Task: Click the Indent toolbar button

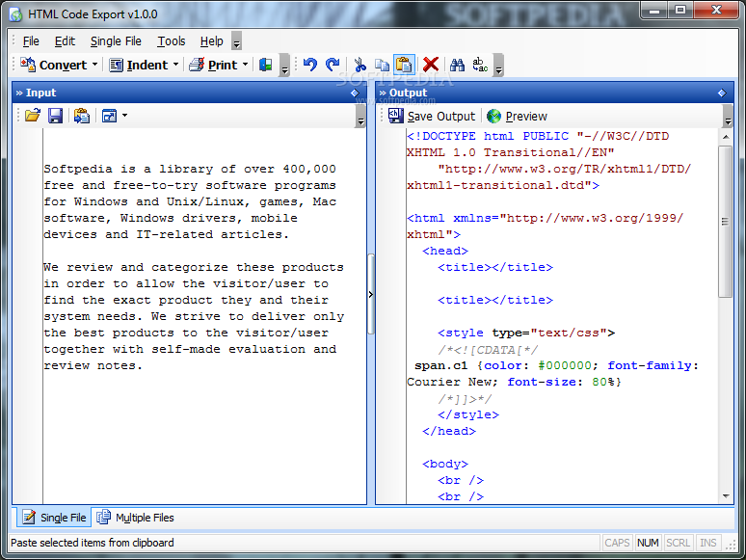Action: (138, 65)
